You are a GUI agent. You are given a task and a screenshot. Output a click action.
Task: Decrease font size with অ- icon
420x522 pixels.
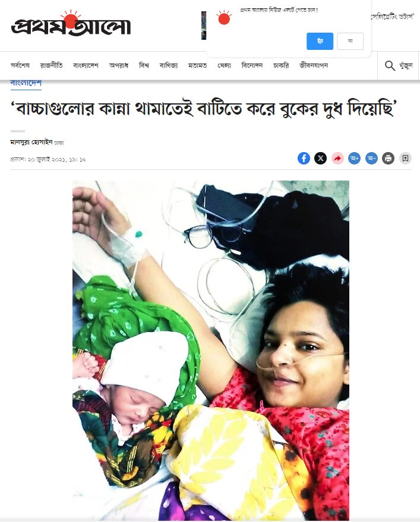[x=371, y=158]
